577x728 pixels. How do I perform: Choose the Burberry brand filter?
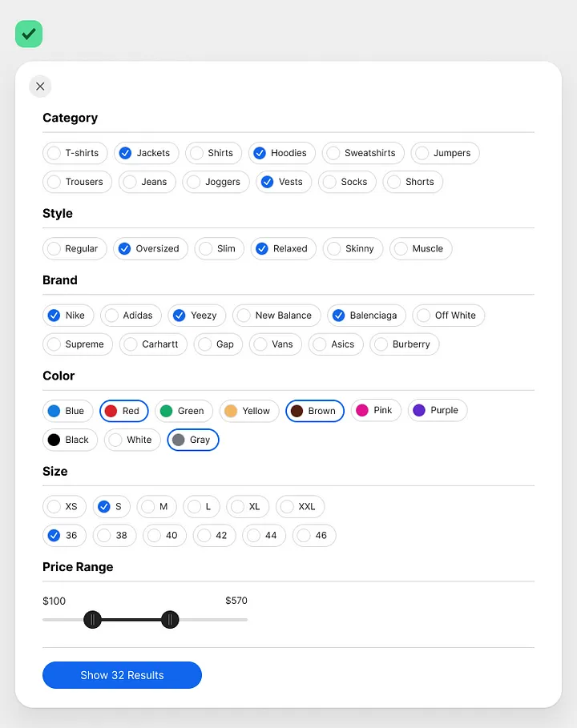click(x=405, y=344)
